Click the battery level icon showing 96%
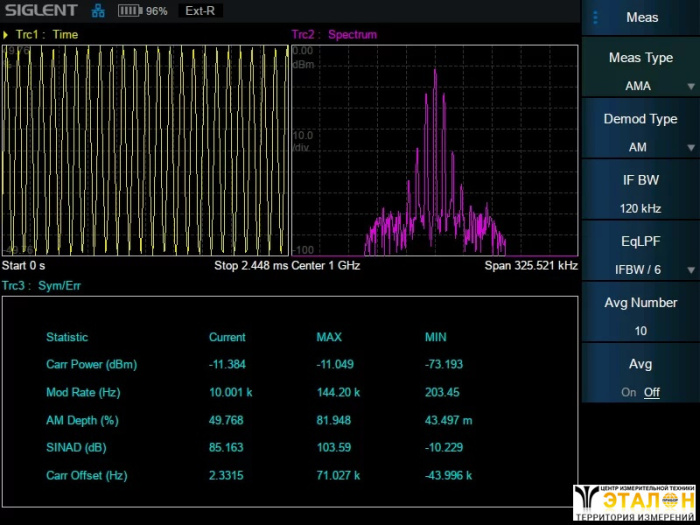 point(130,11)
